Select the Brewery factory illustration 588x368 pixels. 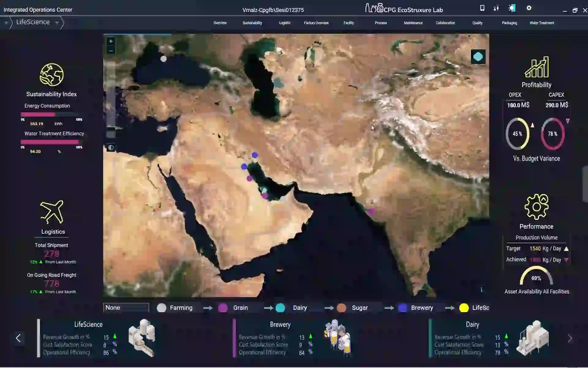(x=337, y=338)
